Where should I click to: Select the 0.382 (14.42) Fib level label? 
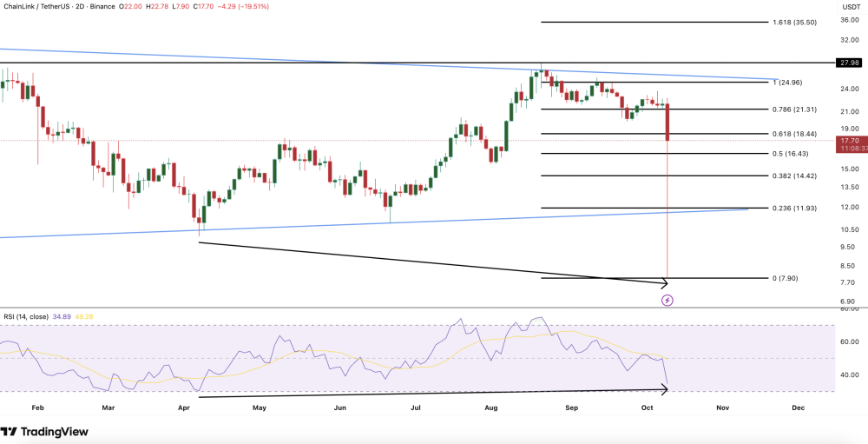[794, 176]
